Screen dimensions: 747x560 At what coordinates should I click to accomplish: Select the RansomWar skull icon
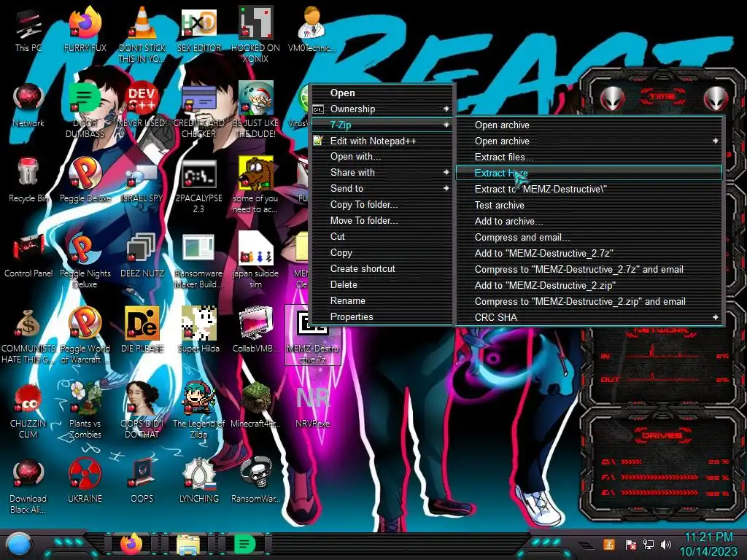pos(256,481)
